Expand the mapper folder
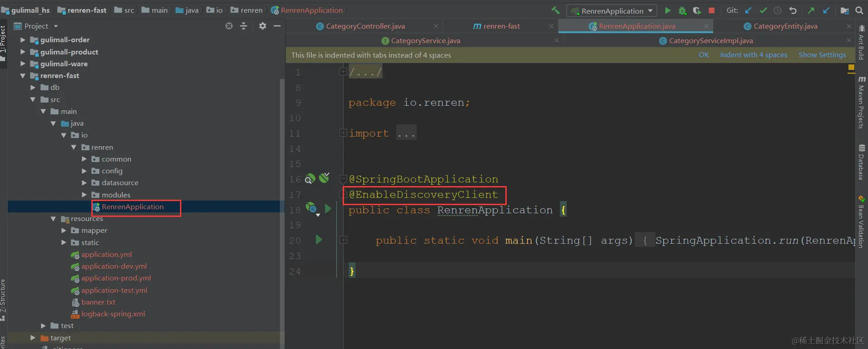The height and width of the screenshot is (349, 868). (x=64, y=231)
